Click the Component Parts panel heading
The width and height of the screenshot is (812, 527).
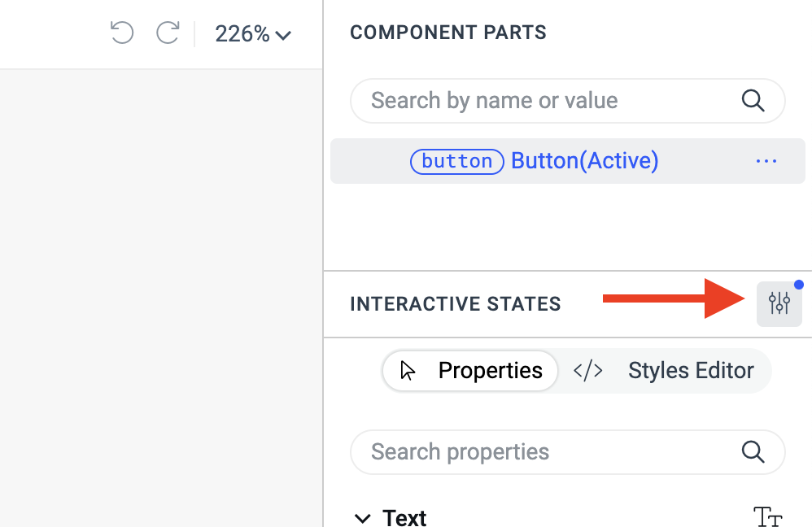[448, 33]
